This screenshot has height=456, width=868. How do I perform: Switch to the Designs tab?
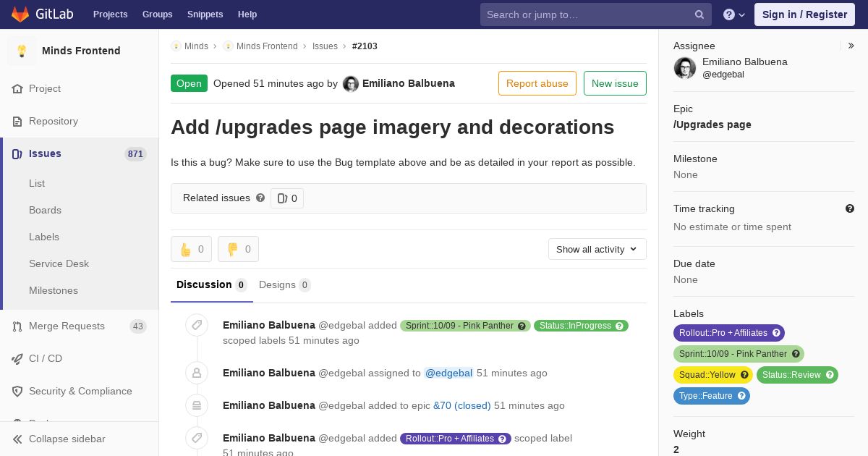(x=285, y=285)
